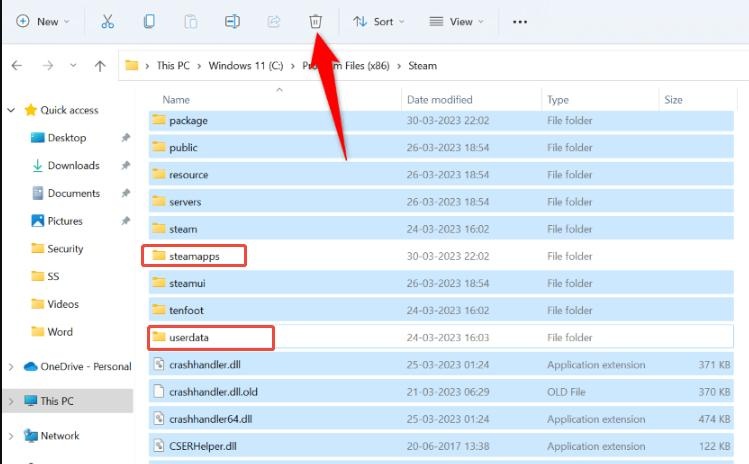Image resolution: width=749 pixels, height=464 pixels.
Task: Click Steam in address breadcrumb
Action: click(422, 65)
